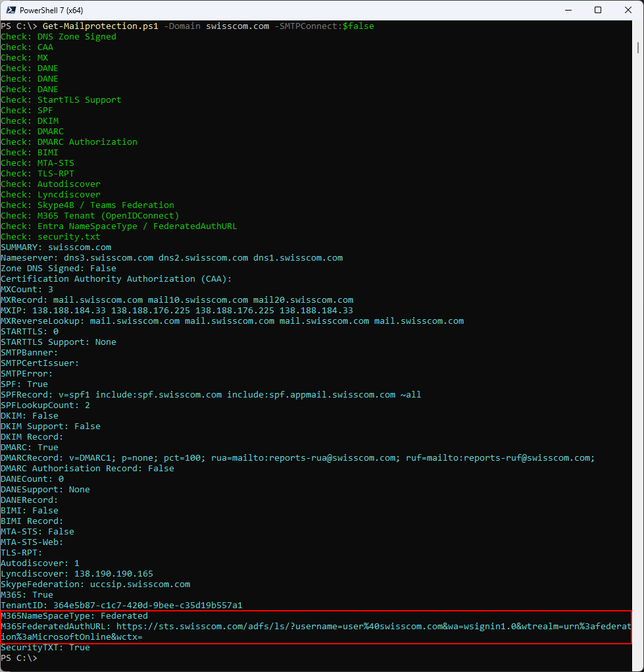Screen dimensions: 644x672
Task: Click 'Check: security.txt' line
Action: click(x=51, y=236)
